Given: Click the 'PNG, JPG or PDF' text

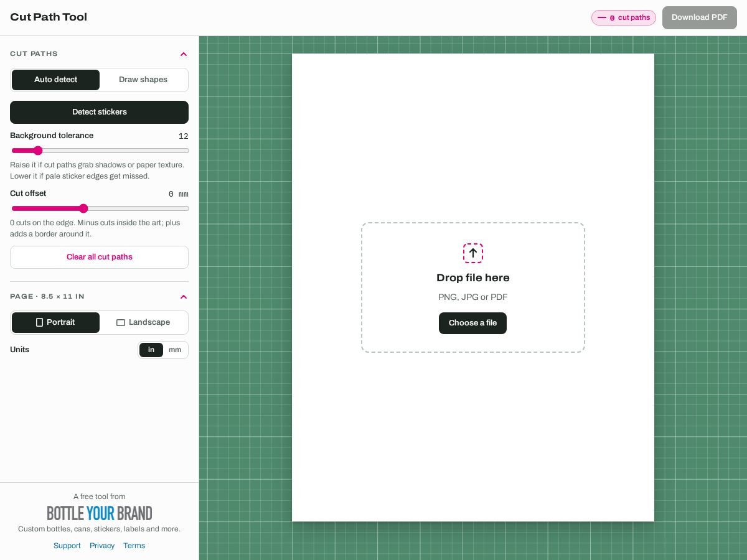Looking at the screenshot, I should pyautogui.click(x=473, y=297).
